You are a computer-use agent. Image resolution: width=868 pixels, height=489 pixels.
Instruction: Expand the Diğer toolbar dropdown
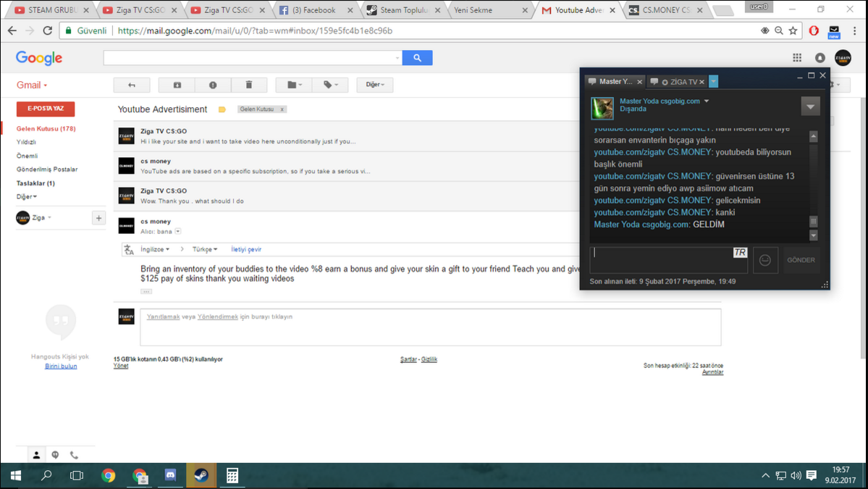click(374, 85)
